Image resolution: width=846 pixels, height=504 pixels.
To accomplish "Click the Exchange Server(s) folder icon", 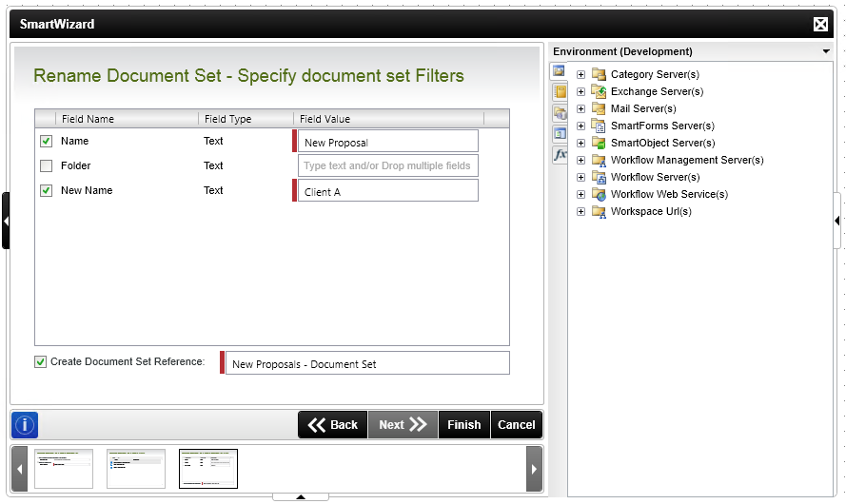I will click(x=599, y=91).
